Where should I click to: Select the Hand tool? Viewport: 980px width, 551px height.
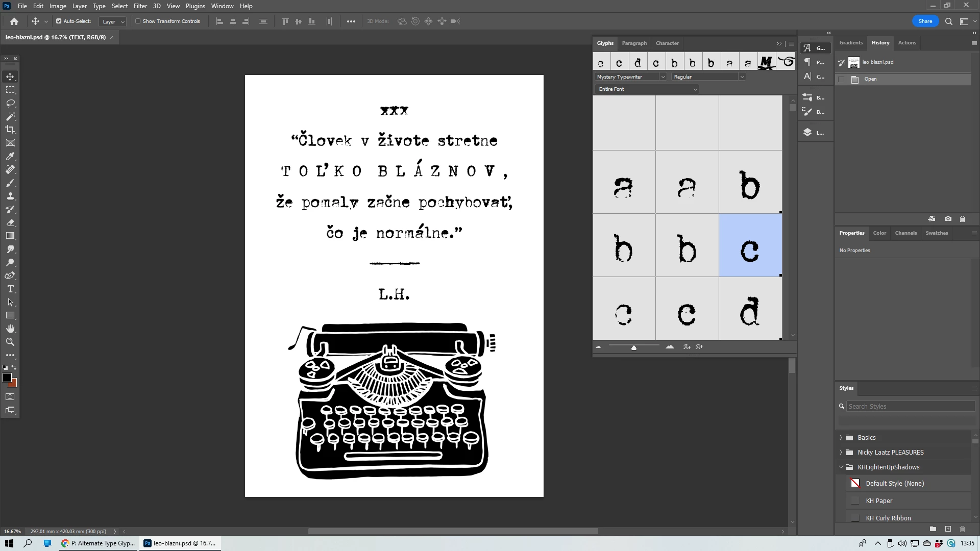(10, 329)
